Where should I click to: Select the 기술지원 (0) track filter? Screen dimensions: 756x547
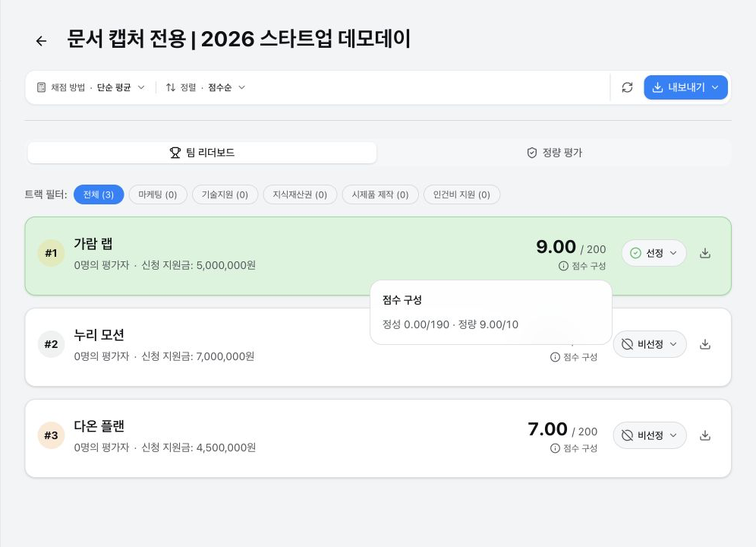[x=225, y=194]
